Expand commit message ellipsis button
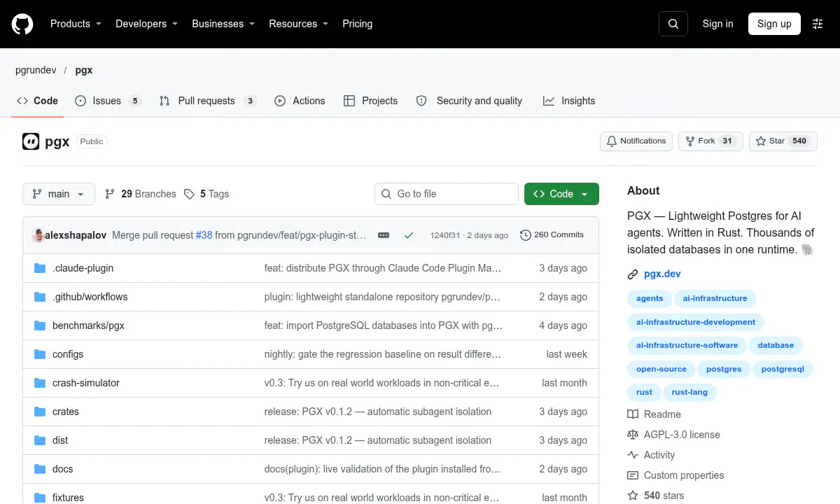This screenshot has height=504, width=840. pos(384,235)
